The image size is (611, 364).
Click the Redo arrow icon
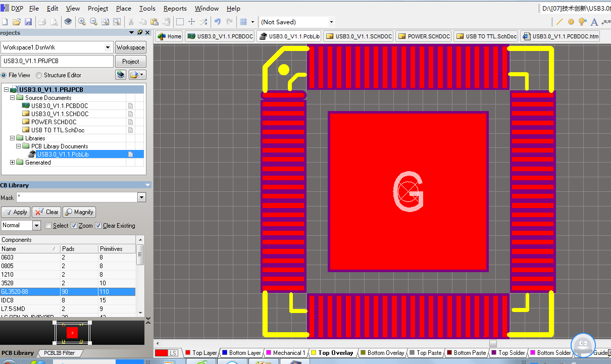coord(229,22)
